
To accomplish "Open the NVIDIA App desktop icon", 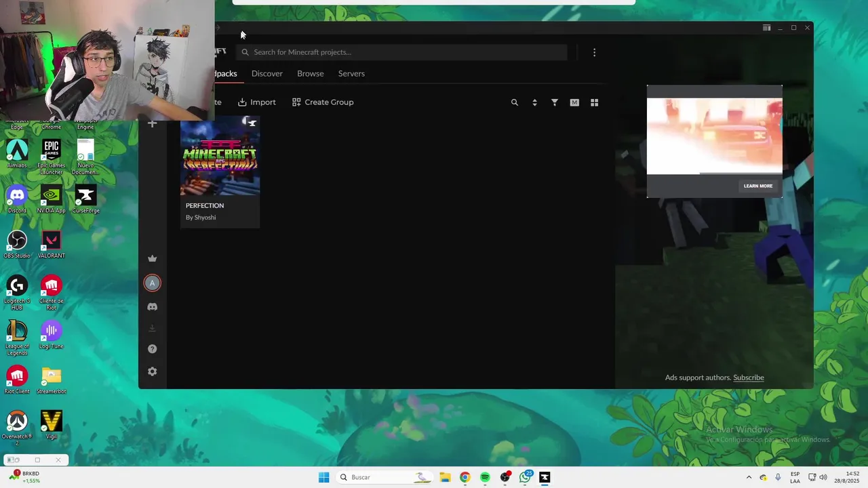I will pyautogui.click(x=51, y=199).
